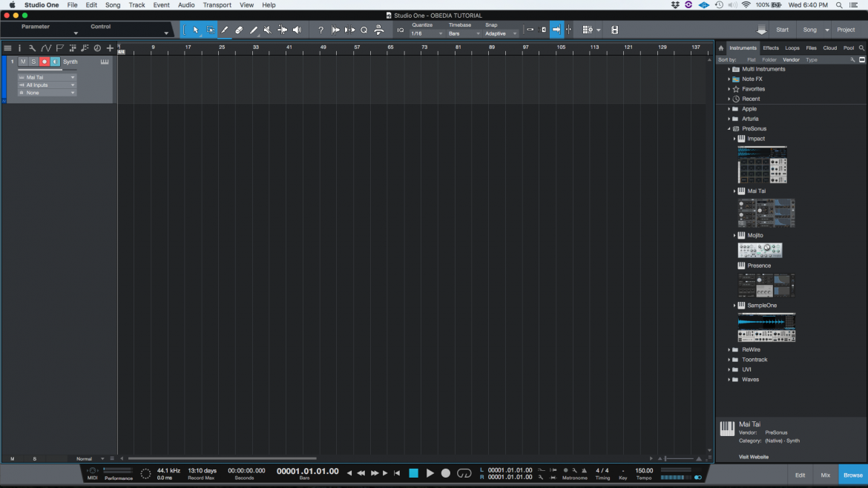
Task: Open the Transport menu
Action: pyautogui.click(x=217, y=5)
